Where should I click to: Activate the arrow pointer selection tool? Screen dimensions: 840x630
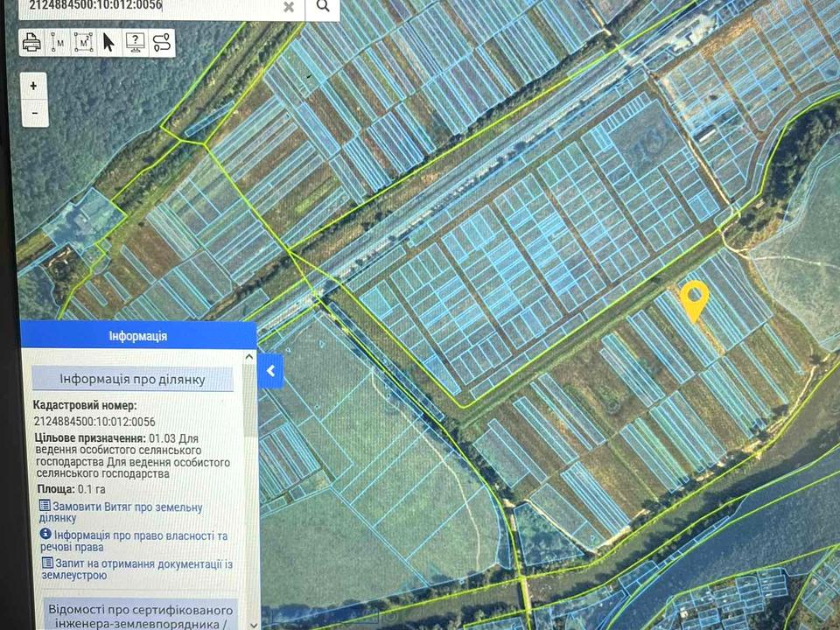108,42
